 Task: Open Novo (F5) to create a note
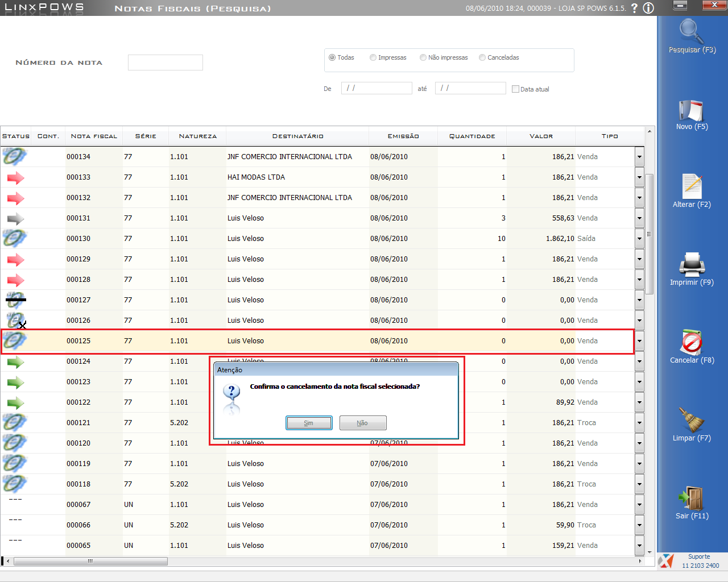click(x=692, y=111)
